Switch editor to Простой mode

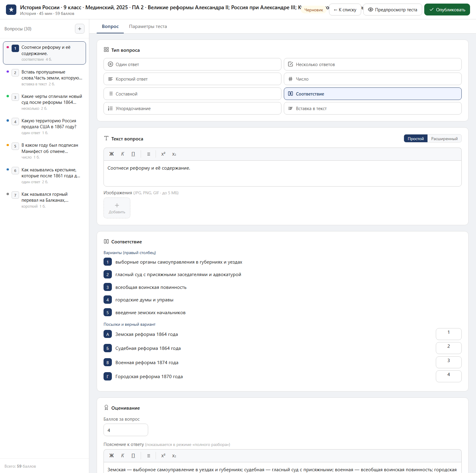pyautogui.click(x=416, y=139)
